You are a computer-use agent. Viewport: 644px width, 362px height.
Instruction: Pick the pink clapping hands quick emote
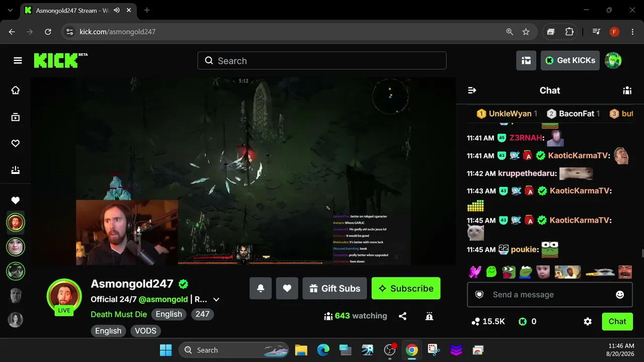point(475,272)
